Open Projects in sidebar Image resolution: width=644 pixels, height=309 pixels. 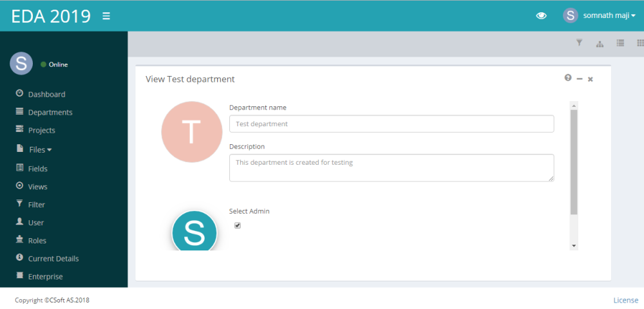[41, 131]
